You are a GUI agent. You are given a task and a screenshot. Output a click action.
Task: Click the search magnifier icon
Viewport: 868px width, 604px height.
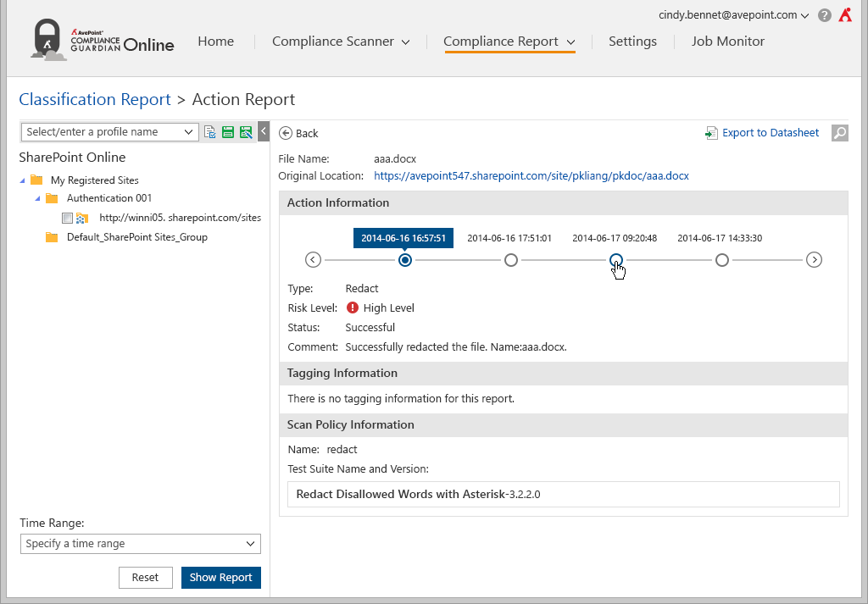839,133
